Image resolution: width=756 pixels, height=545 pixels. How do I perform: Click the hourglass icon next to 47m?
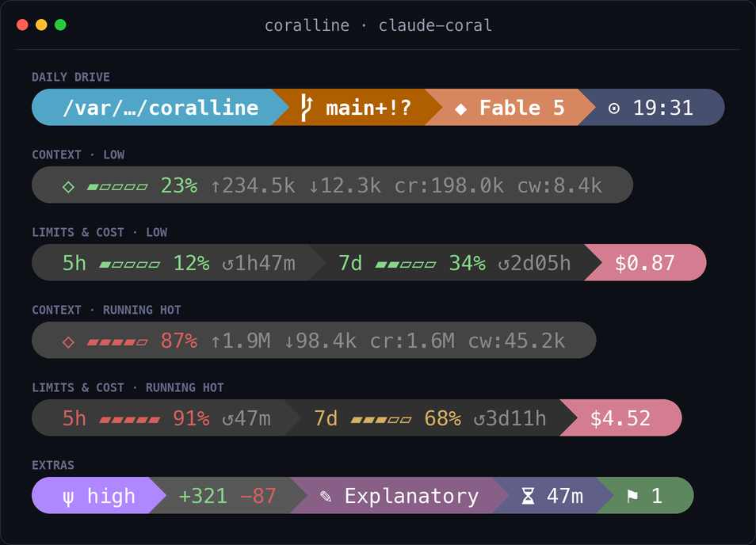click(529, 496)
